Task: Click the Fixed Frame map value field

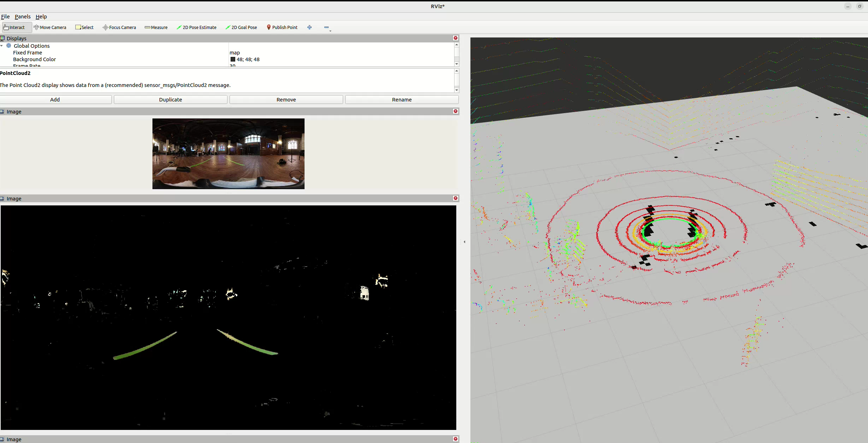Action: [x=235, y=53]
